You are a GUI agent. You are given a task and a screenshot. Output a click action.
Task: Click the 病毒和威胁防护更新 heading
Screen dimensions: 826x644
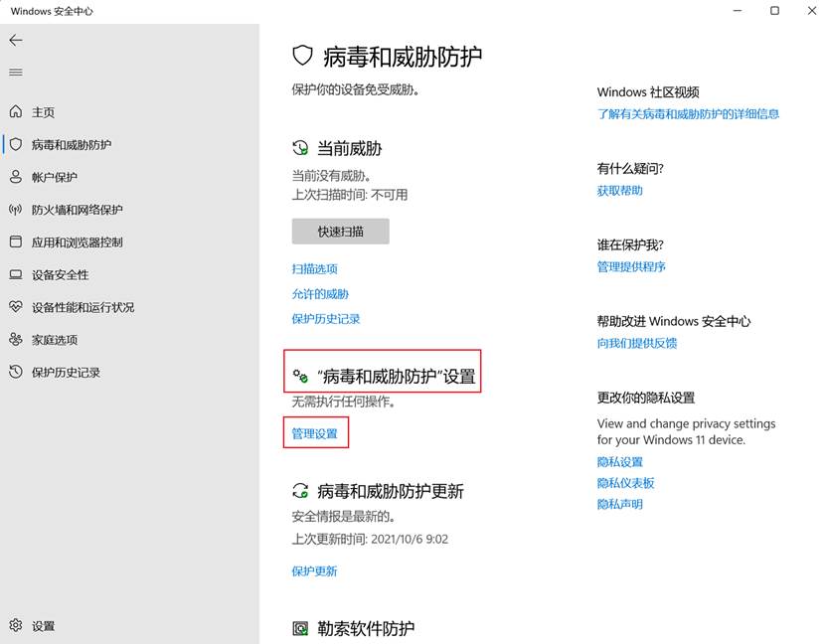tap(391, 491)
